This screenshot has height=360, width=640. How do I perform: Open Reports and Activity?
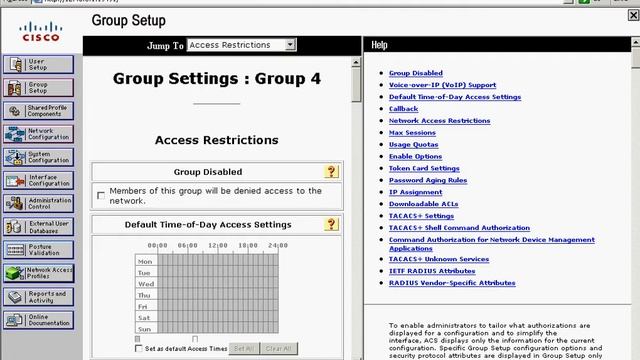(x=38, y=297)
